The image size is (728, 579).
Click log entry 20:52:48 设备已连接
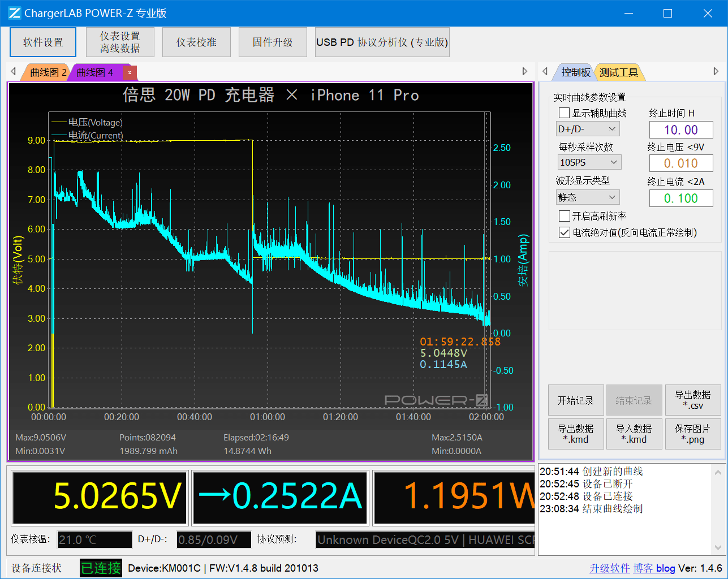click(586, 496)
